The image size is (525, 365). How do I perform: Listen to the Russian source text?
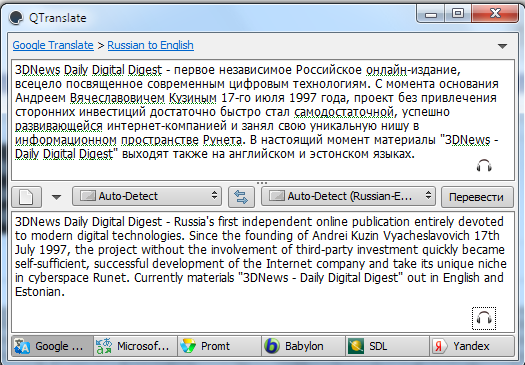[484, 166]
